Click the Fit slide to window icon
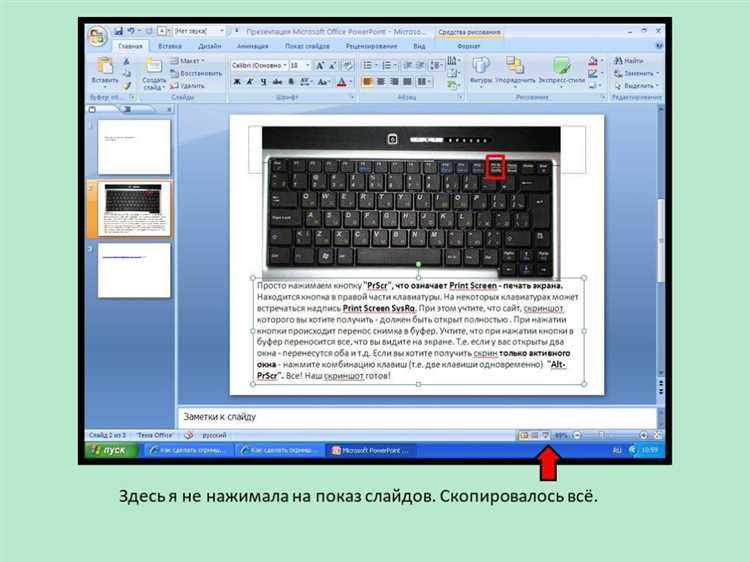This screenshot has height=562, width=750. click(658, 435)
